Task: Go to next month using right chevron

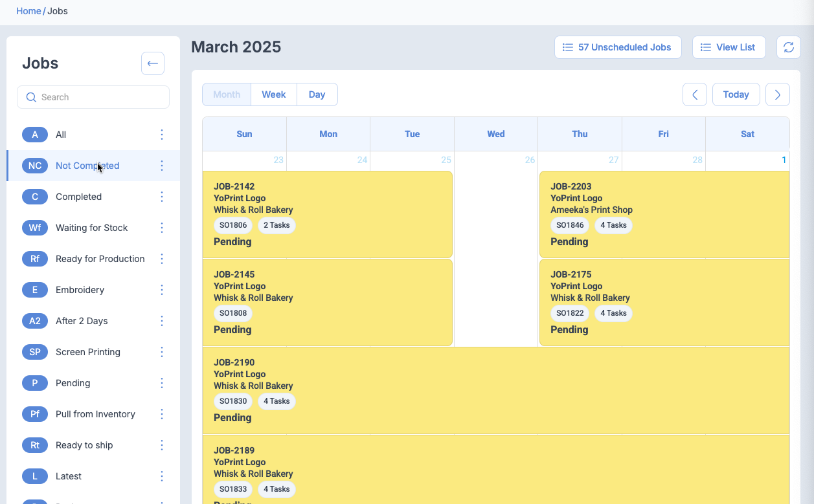Action: pyautogui.click(x=777, y=94)
